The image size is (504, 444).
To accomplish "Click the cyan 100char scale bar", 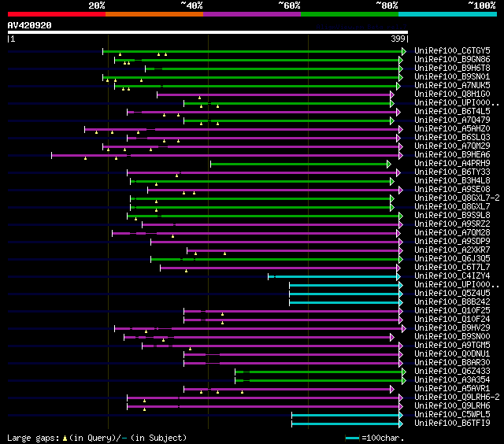I will (x=352, y=438).
